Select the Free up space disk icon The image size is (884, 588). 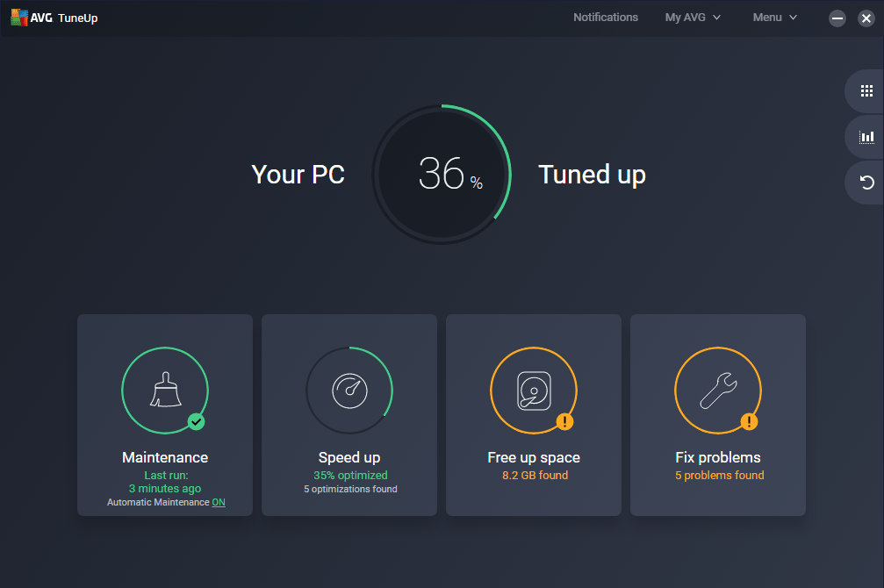click(x=533, y=390)
